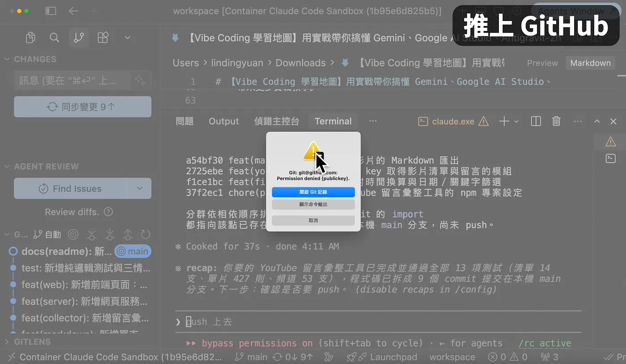
Task: Click the main branch badge in graph
Action: (x=133, y=251)
